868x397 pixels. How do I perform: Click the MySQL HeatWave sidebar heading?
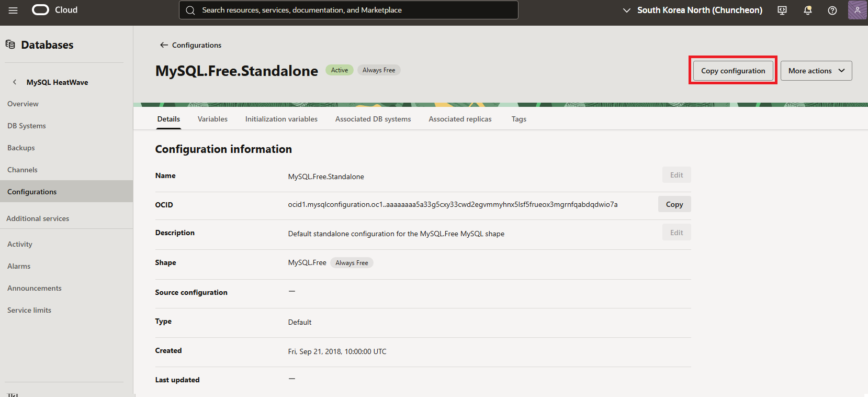[x=58, y=82]
